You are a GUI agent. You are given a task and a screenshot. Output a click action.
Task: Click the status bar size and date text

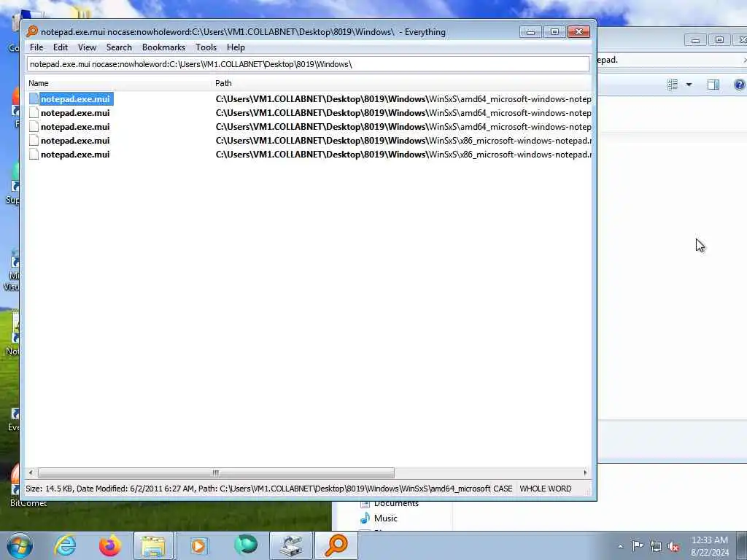[258, 489]
